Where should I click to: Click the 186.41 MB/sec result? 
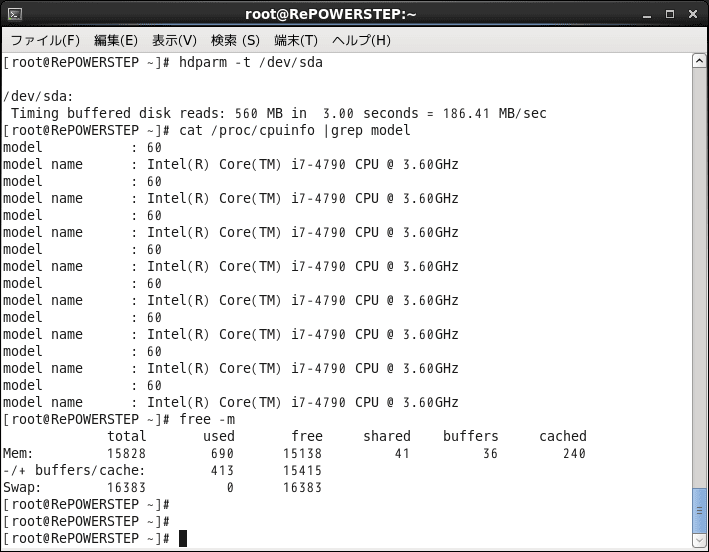[x=495, y=113]
